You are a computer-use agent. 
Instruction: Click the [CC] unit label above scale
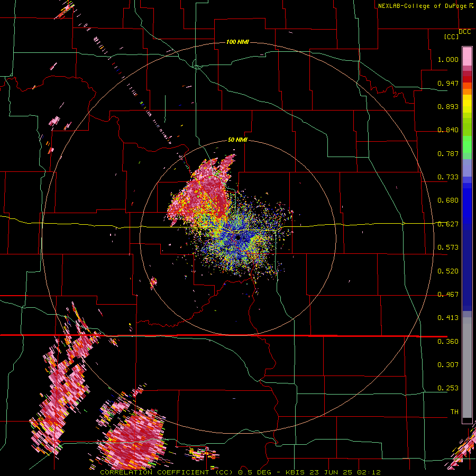451,36
